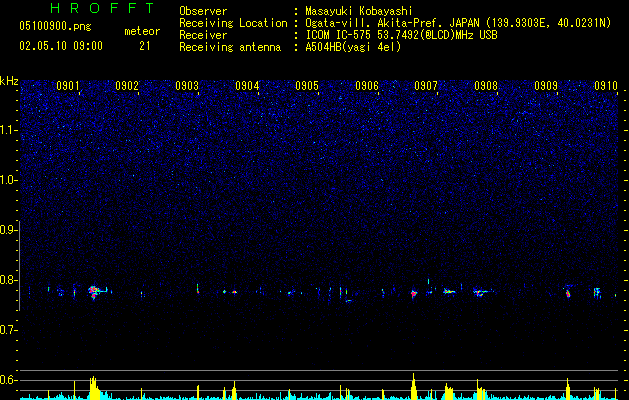
Task: Click the 0905 time marker
Action: [x=307, y=86]
